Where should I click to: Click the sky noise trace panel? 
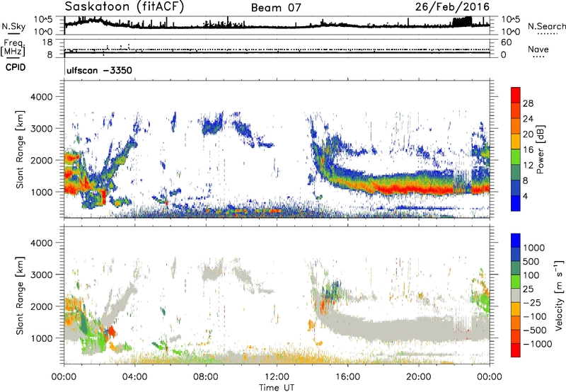click(x=277, y=25)
